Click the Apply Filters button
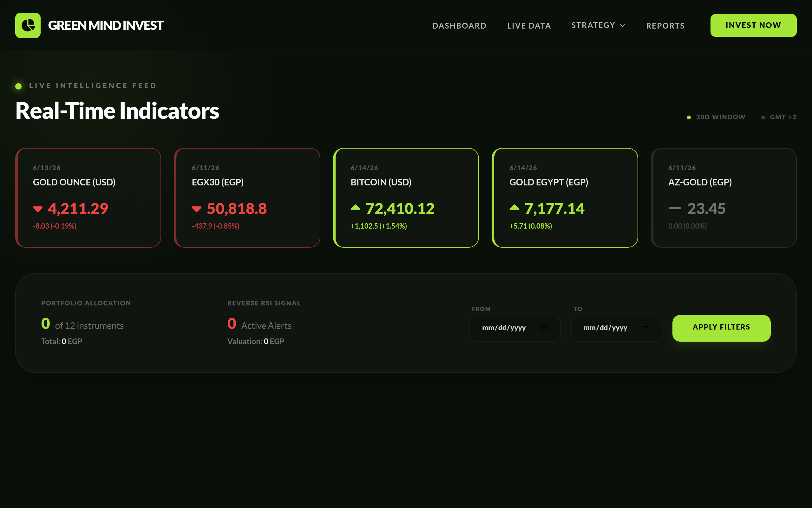Image resolution: width=812 pixels, height=508 pixels. (x=721, y=328)
